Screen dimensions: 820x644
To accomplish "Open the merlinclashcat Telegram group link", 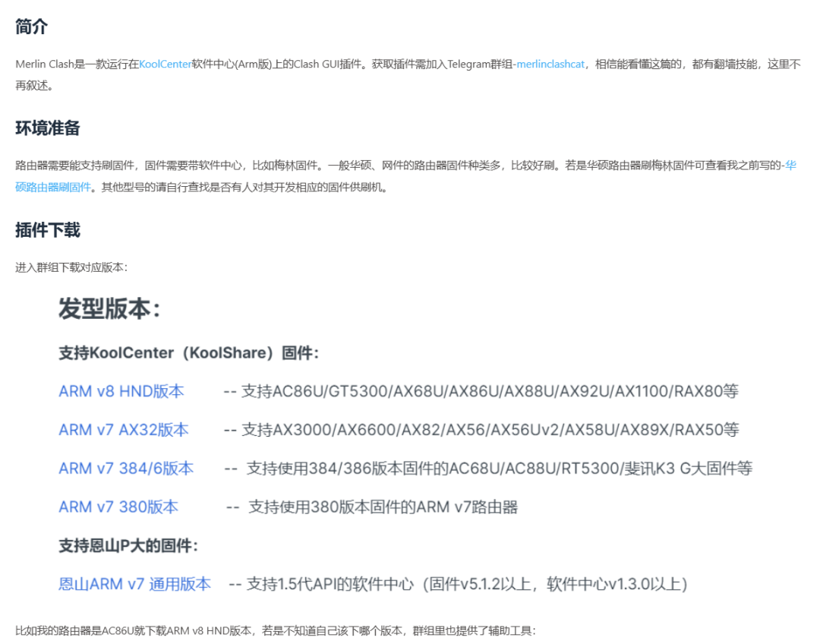I will click(550, 65).
